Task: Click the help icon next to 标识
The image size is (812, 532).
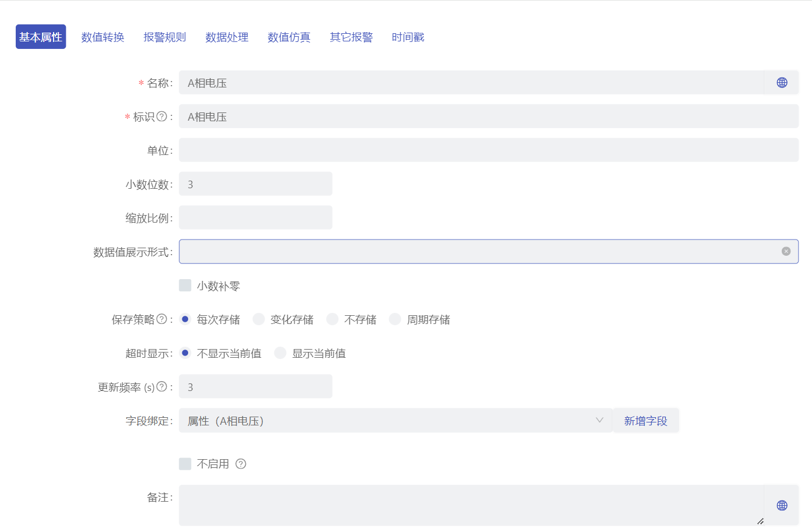Action: click(x=162, y=116)
